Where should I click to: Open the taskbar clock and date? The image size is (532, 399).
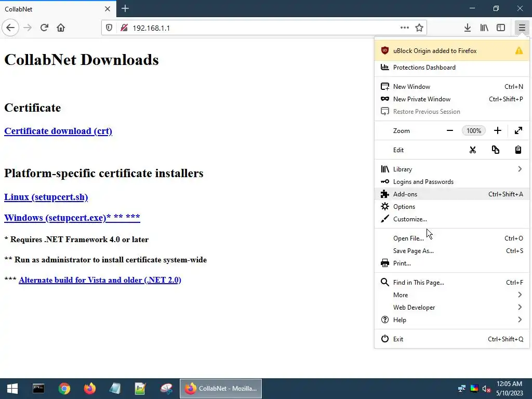pos(509,389)
